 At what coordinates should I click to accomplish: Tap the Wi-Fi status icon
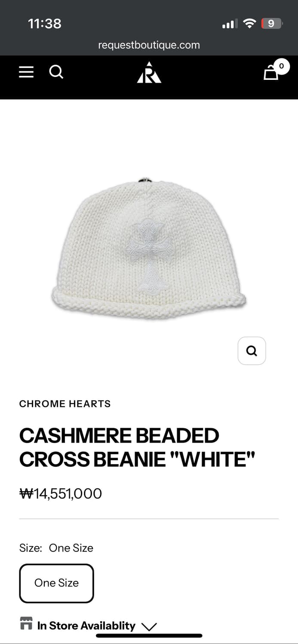249,24
